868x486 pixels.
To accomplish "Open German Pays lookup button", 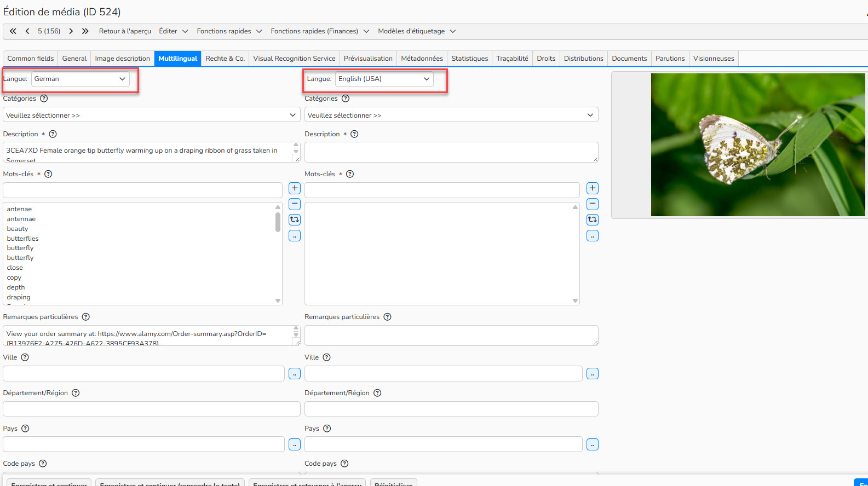I will pos(295,444).
